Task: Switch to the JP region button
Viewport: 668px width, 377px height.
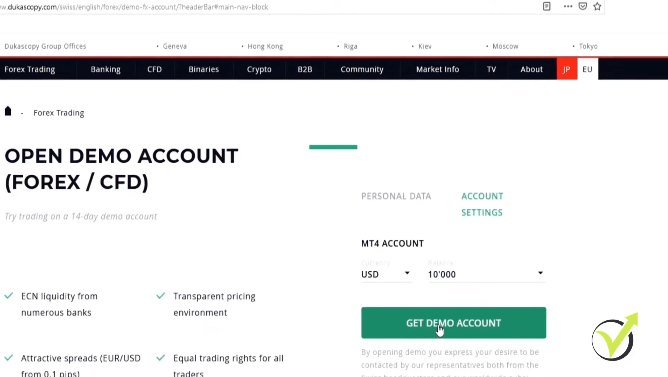Action: pos(567,69)
